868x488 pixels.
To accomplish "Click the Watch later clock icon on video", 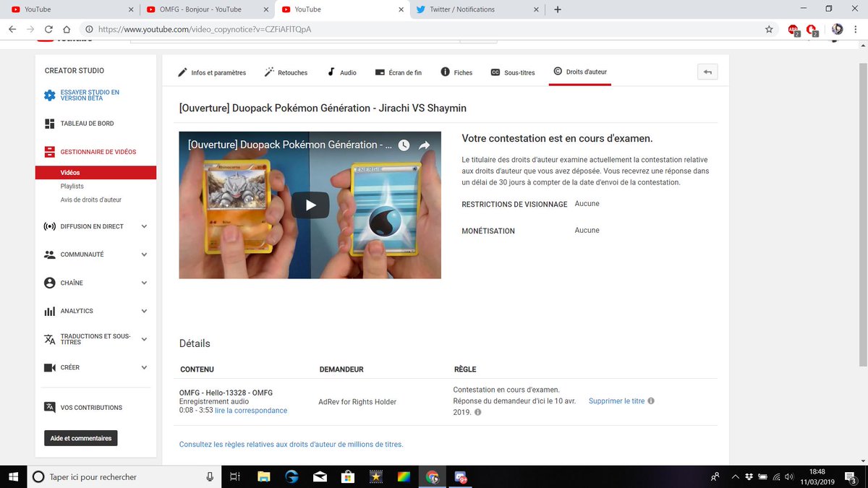I will (x=404, y=145).
